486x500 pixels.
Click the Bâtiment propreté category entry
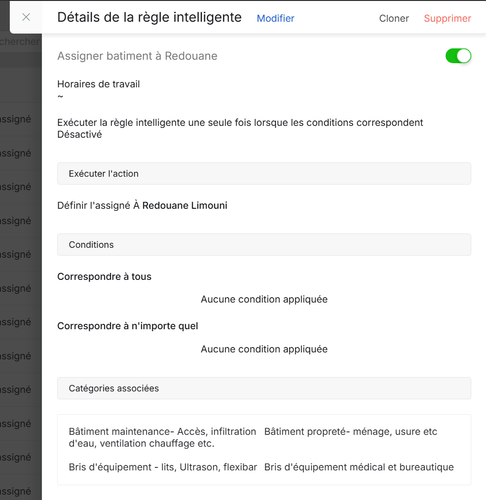click(x=351, y=432)
